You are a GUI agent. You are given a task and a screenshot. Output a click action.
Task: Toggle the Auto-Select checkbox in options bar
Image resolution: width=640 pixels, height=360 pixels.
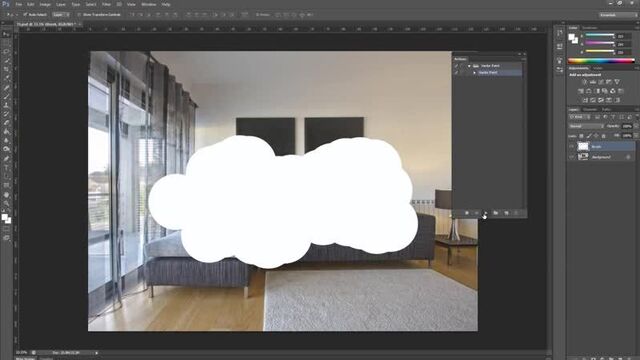(x=25, y=15)
